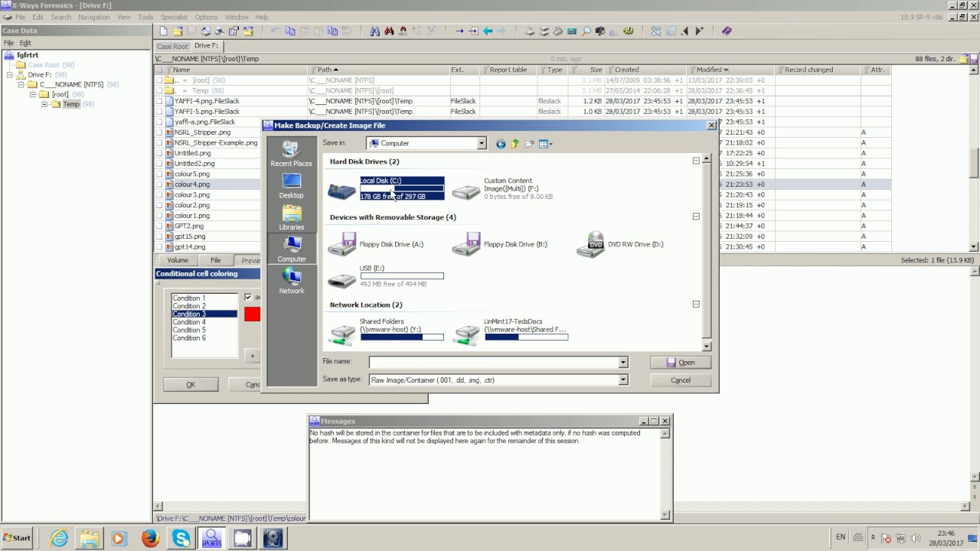Click in the File name input field
The height and width of the screenshot is (551, 980).
coord(494,362)
